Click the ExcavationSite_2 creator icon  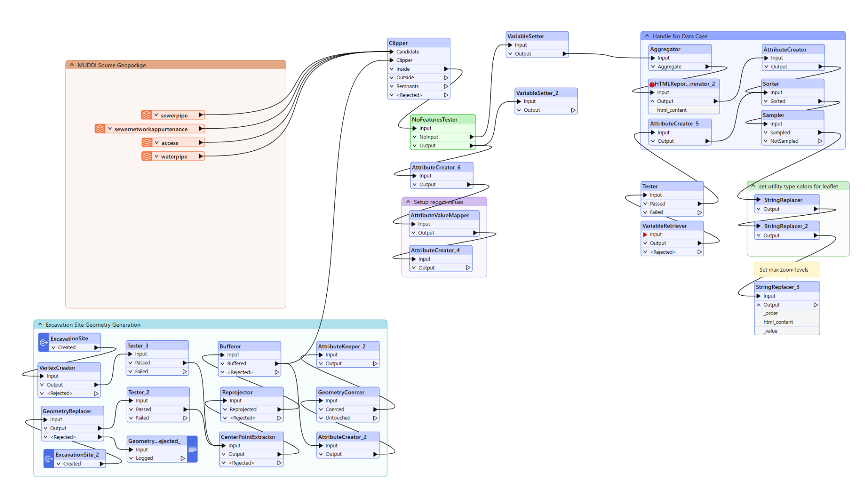tap(49, 458)
